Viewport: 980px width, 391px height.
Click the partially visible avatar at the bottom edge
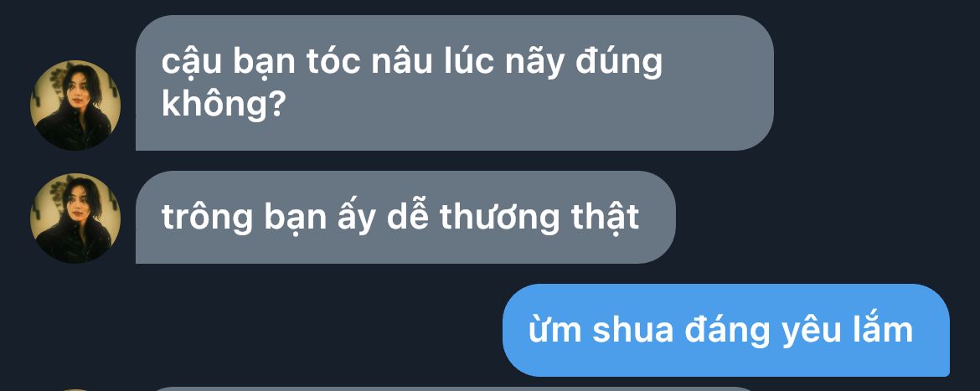coord(75,389)
